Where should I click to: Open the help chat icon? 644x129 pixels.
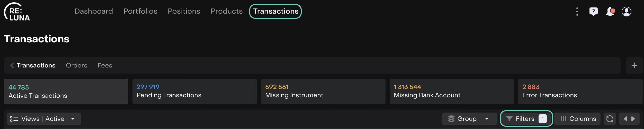click(593, 12)
